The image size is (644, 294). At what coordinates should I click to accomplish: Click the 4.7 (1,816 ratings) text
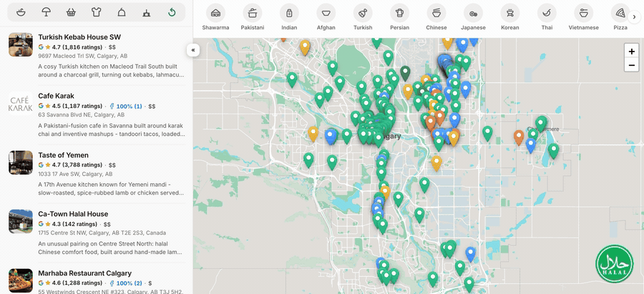click(77, 47)
